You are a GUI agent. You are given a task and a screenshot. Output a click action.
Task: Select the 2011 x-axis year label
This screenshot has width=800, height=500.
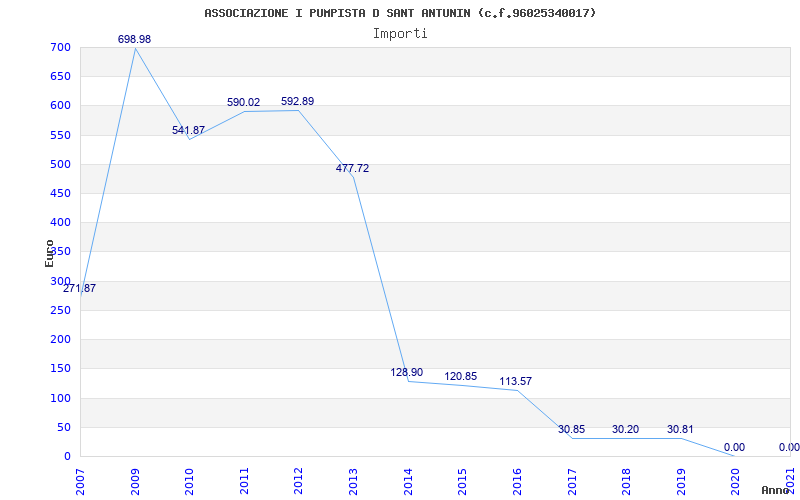[244, 482]
